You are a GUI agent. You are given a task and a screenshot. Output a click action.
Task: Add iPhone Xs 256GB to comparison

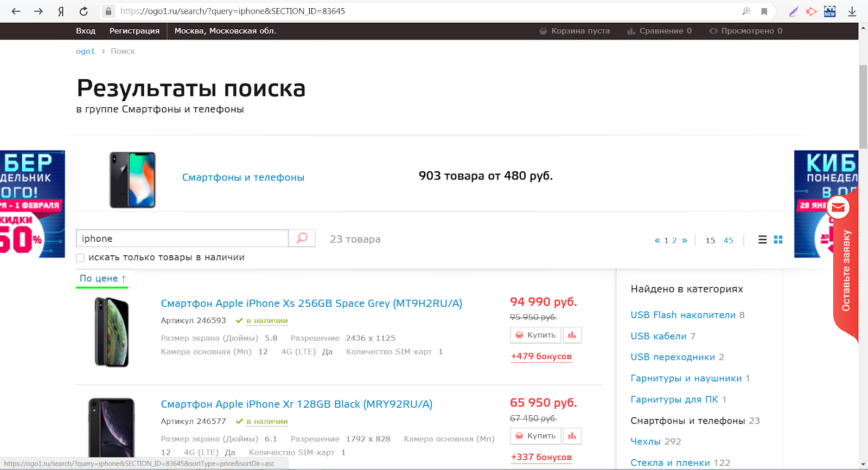[572, 335]
